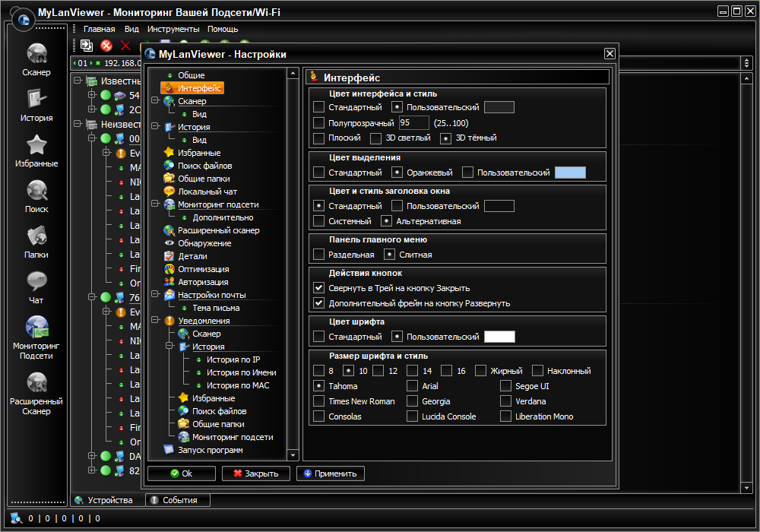Screen dimensions: 760x532
Task: Click the transparency value field showing 95
Action: (413, 123)
